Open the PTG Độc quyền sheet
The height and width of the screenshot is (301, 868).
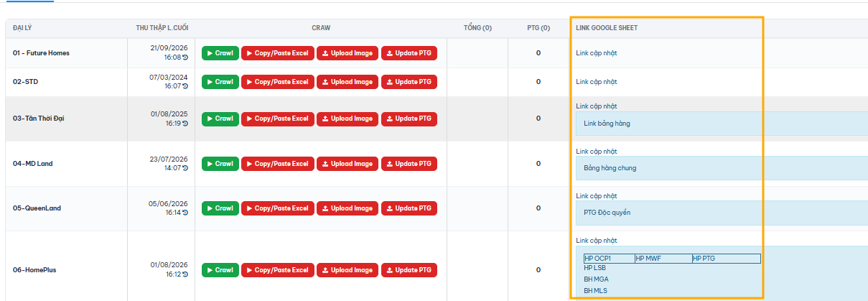pos(607,213)
